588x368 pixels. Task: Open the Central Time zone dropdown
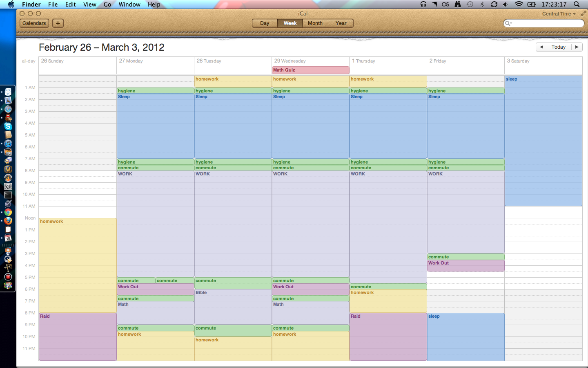pyautogui.click(x=559, y=14)
